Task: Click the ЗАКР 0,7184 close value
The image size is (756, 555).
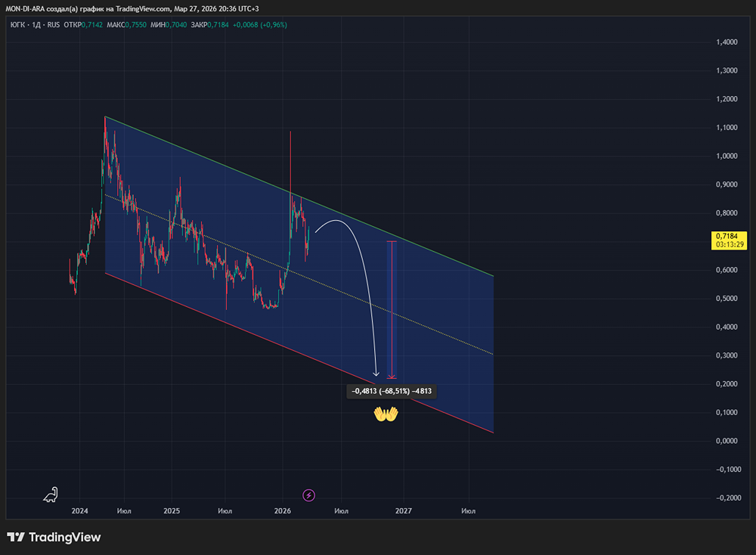Action: 209,25
